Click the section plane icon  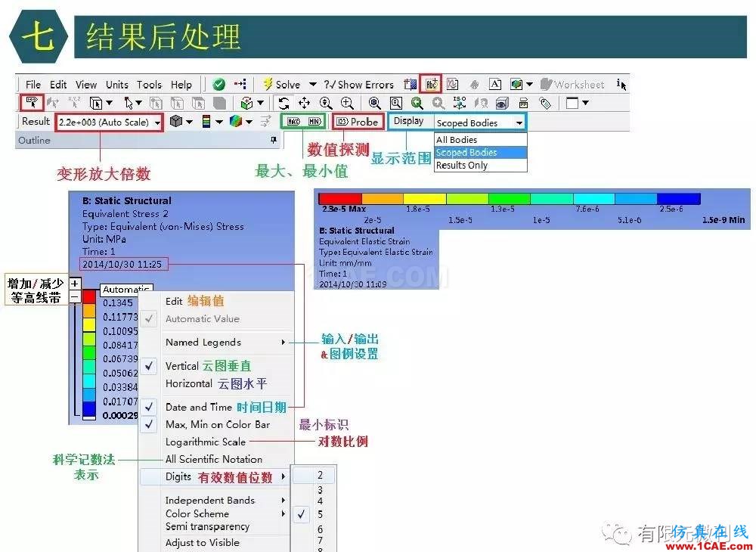[x=410, y=85]
